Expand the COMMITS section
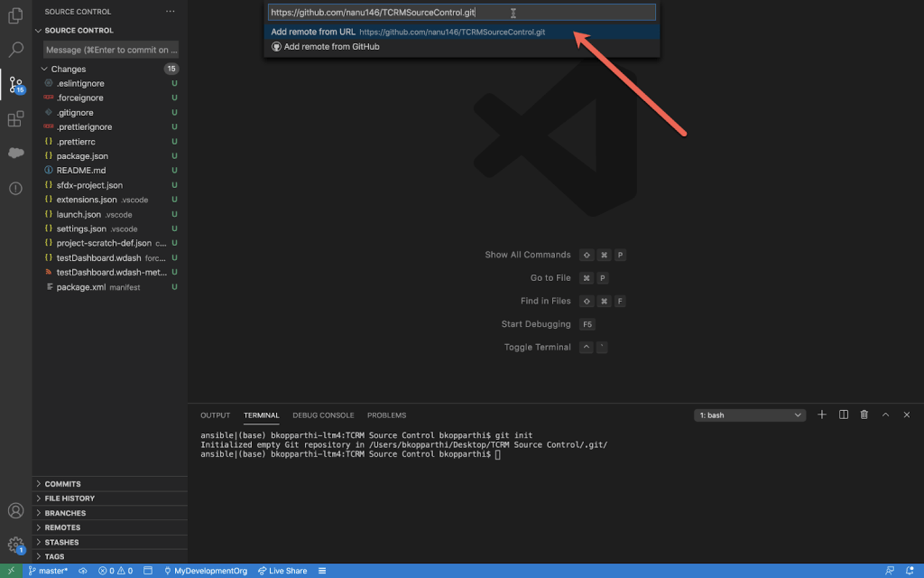 pyautogui.click(x=62, y=484)
